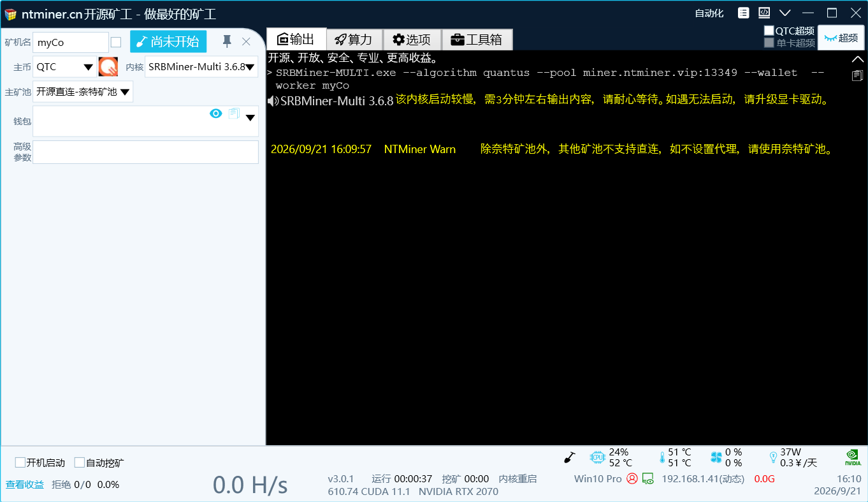Click the 610.74 CUDA 11.1 driver text
This screenshot has height=502, width=868.
click(x=368, y=492)
